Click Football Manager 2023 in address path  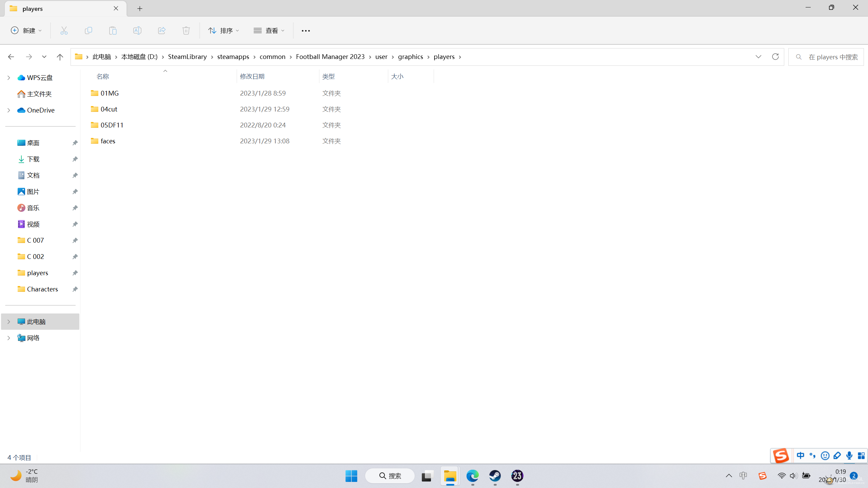point(330,57)
